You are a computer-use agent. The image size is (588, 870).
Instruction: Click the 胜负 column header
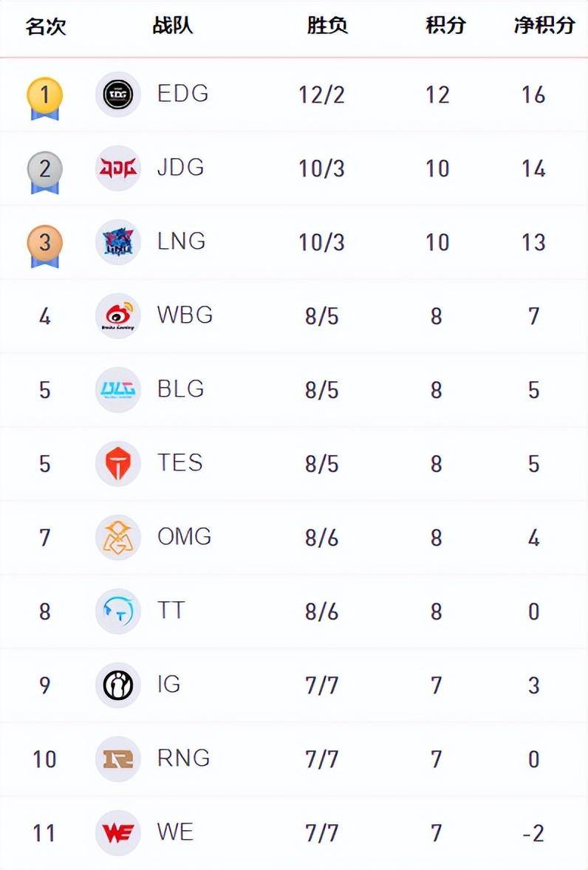pyautogui.click(x=327, y=26)
